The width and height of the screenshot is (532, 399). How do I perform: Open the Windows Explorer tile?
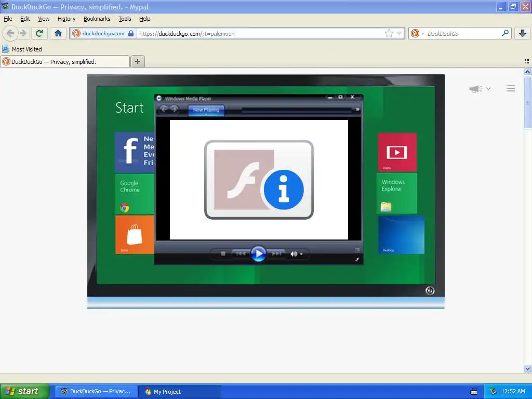point(397,193)
